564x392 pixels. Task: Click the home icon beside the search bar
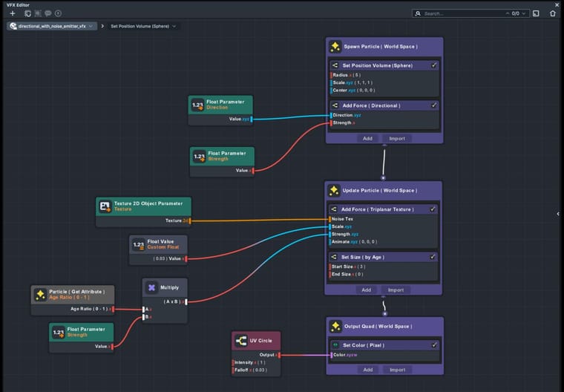pyautogui.click(x=553, y=13)
